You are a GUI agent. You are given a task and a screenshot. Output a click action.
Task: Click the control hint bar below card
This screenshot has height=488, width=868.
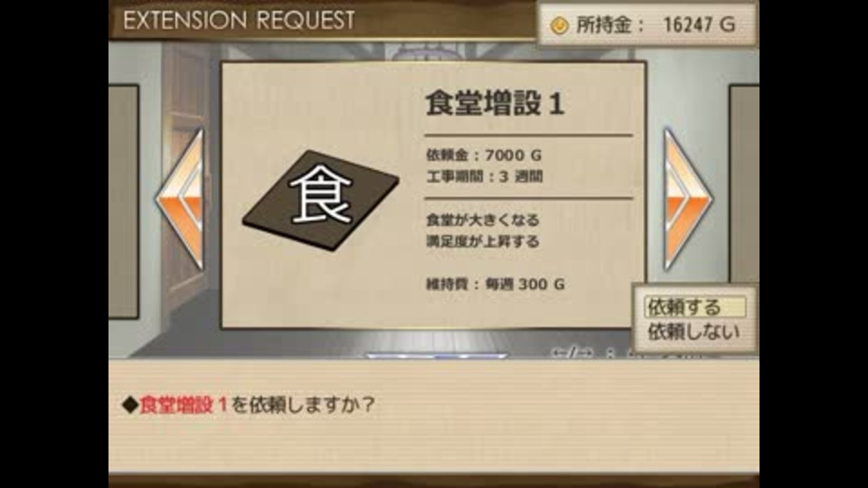coord(592,352)
